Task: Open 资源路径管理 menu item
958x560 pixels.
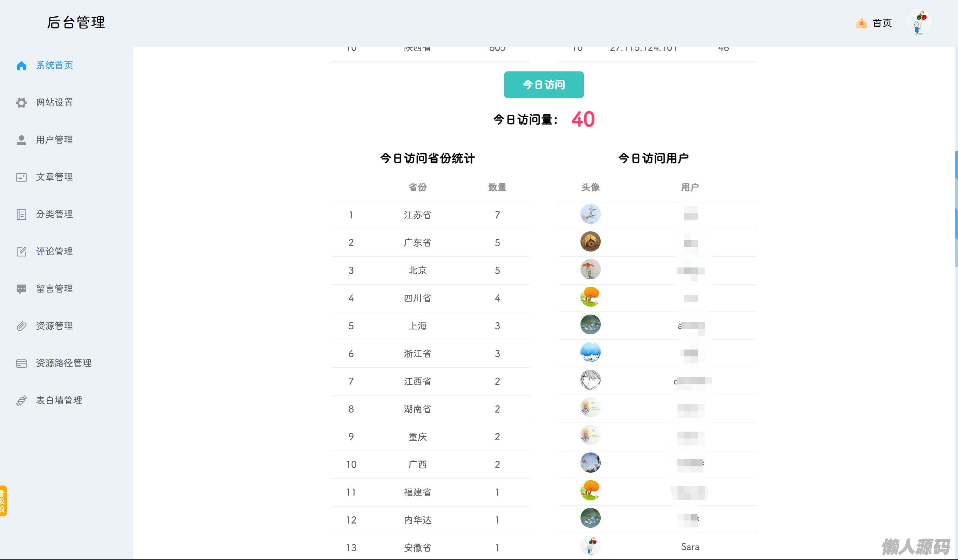Action: (63, 363)
